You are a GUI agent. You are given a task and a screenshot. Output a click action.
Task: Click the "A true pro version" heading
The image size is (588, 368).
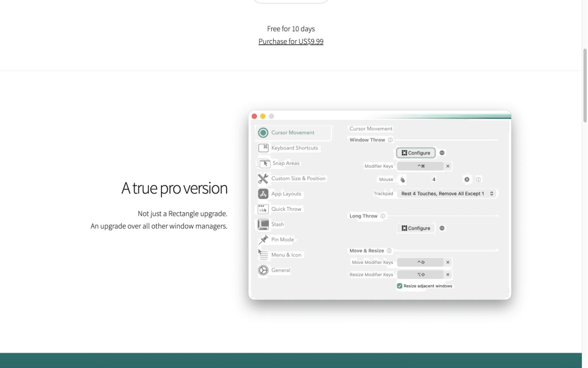174,188
